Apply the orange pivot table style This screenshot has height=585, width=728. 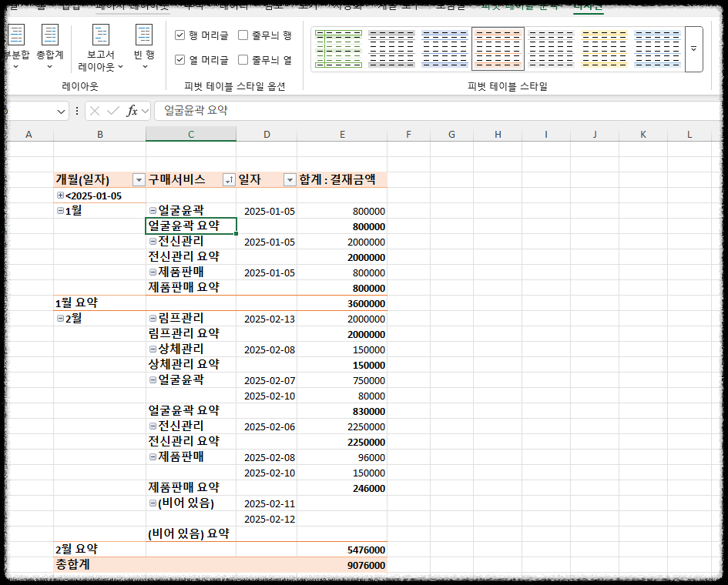[x=498, y=48]
